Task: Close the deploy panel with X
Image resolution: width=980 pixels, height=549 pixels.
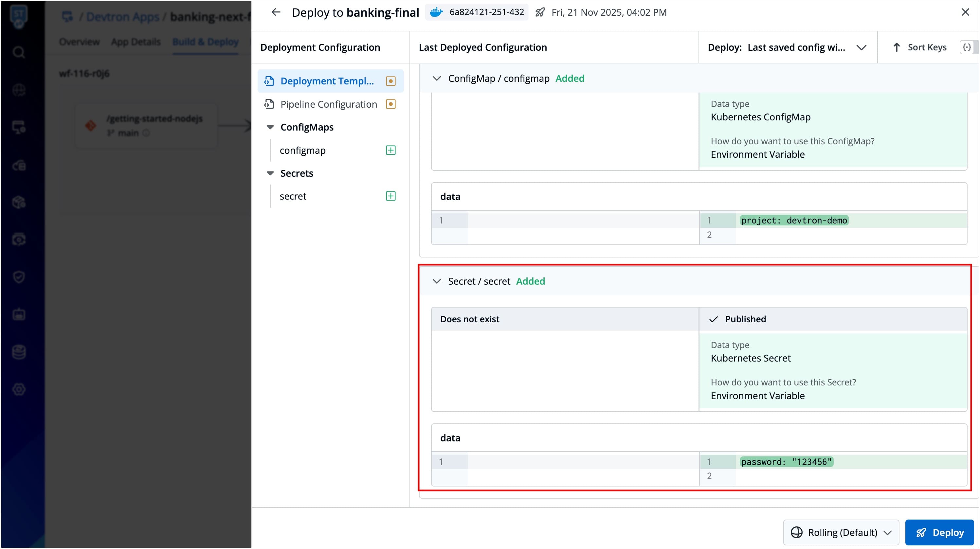Action: (x=965, y=12)
